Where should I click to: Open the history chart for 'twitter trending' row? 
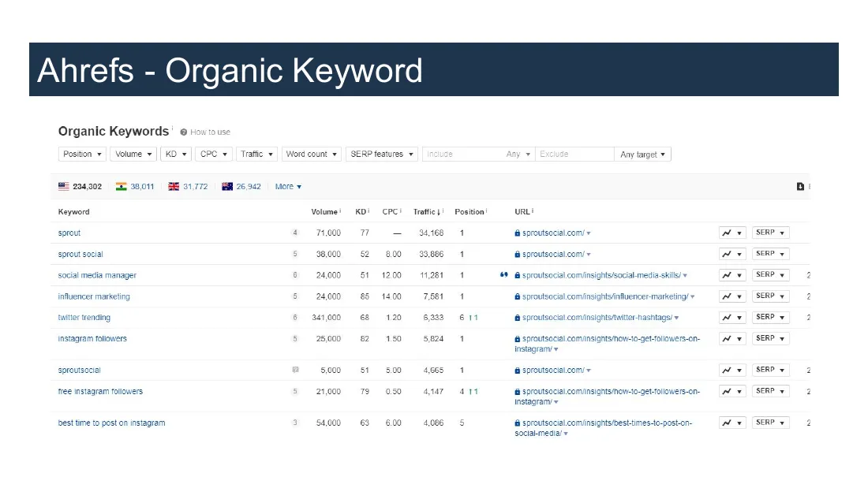pyautogui.click(x=732, y=317)
